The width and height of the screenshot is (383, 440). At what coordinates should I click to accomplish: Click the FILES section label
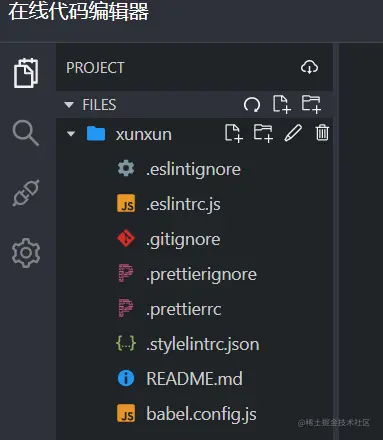pos(99,105)
